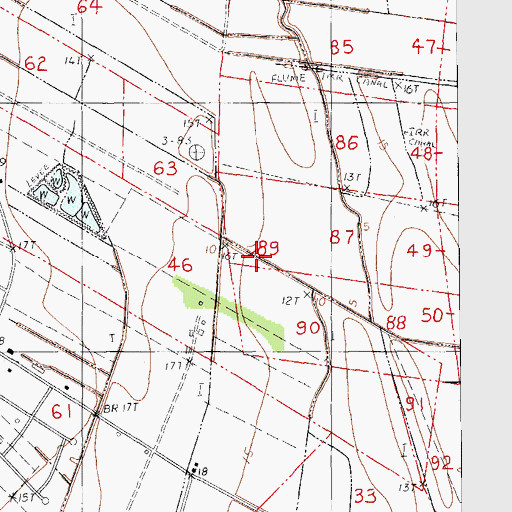Click section number 91

pyautogui.click(x=414, y=404)
